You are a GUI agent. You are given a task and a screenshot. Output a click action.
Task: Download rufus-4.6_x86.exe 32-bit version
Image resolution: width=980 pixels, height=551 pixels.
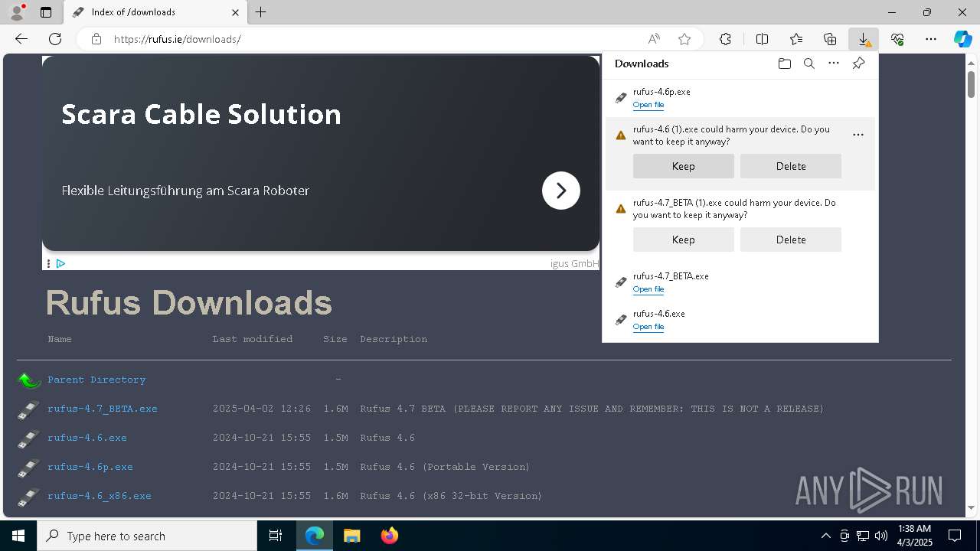click(100, 496)
